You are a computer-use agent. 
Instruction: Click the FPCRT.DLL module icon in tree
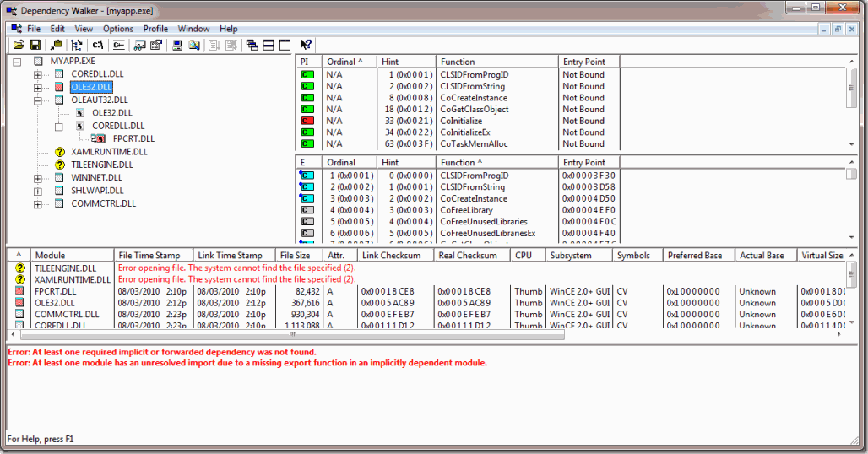point(99,138)
